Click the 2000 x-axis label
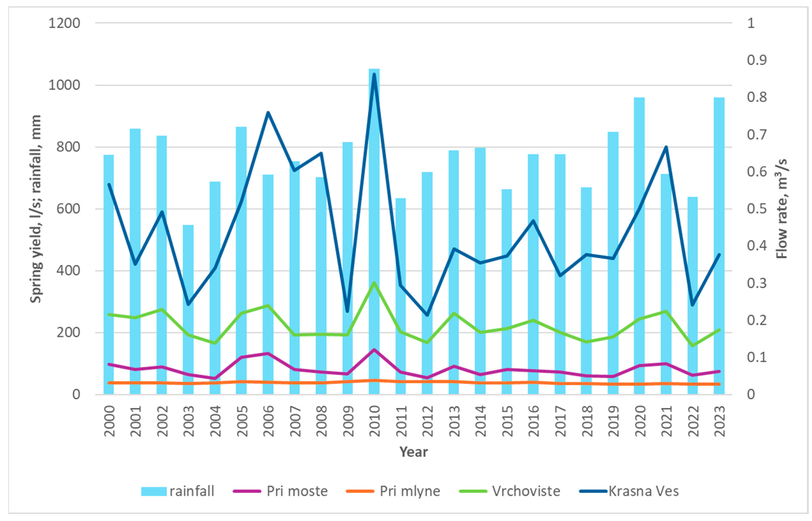The image size is (812, 521). [109, 422]
